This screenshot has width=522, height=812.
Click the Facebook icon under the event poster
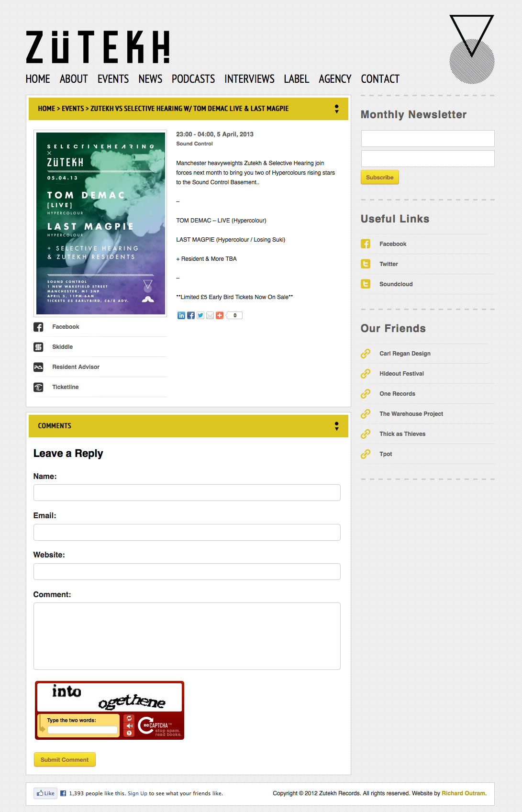pos(38,327)
